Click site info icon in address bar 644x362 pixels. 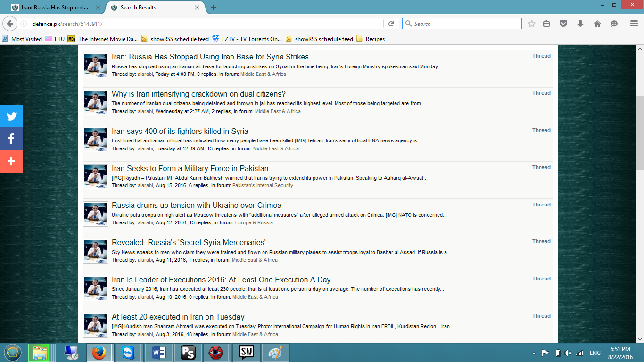point(24,24)
